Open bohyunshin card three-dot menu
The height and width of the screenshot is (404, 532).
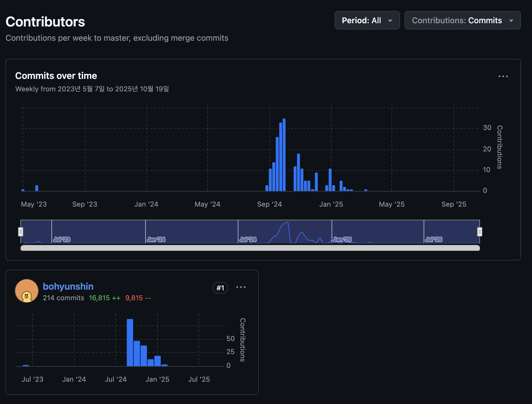(241, 287)
